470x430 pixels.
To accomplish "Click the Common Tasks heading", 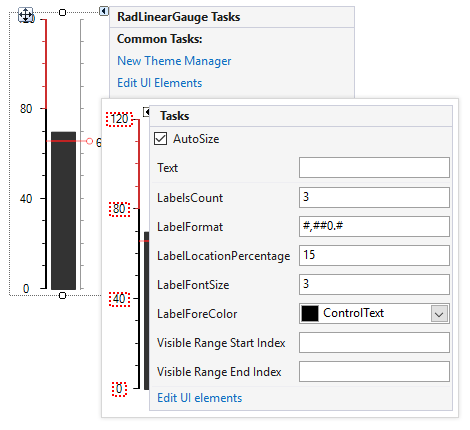I will click(160, 39).
